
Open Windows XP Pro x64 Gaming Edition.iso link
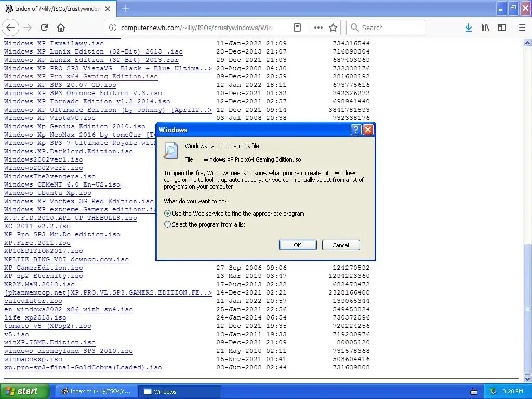[81, 76]
